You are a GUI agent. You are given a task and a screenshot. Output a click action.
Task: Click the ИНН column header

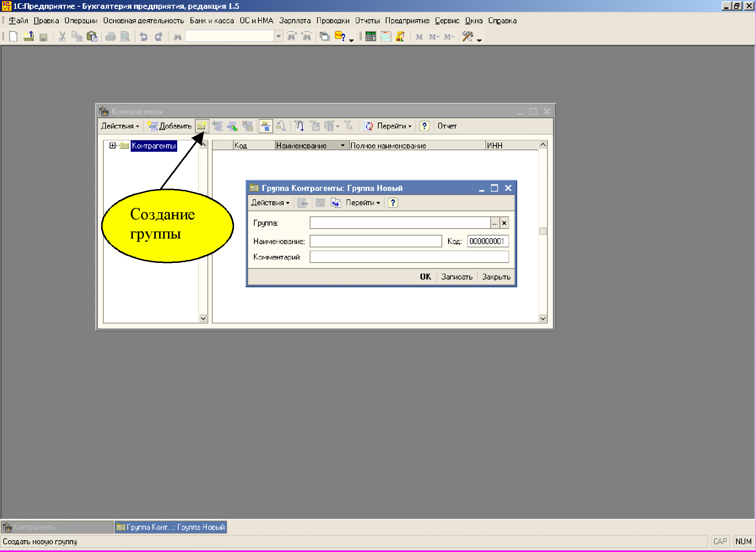[x=512, y=145]
